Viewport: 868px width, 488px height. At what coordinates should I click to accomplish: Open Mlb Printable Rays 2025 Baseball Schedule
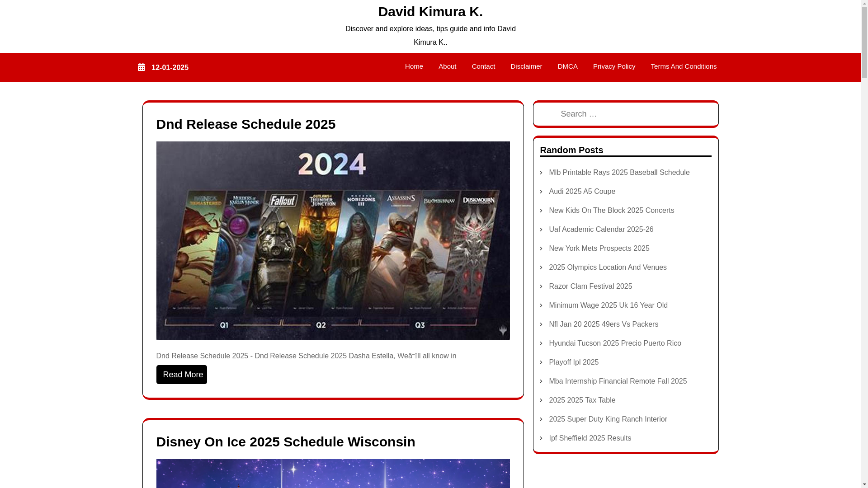click(619, 173)
